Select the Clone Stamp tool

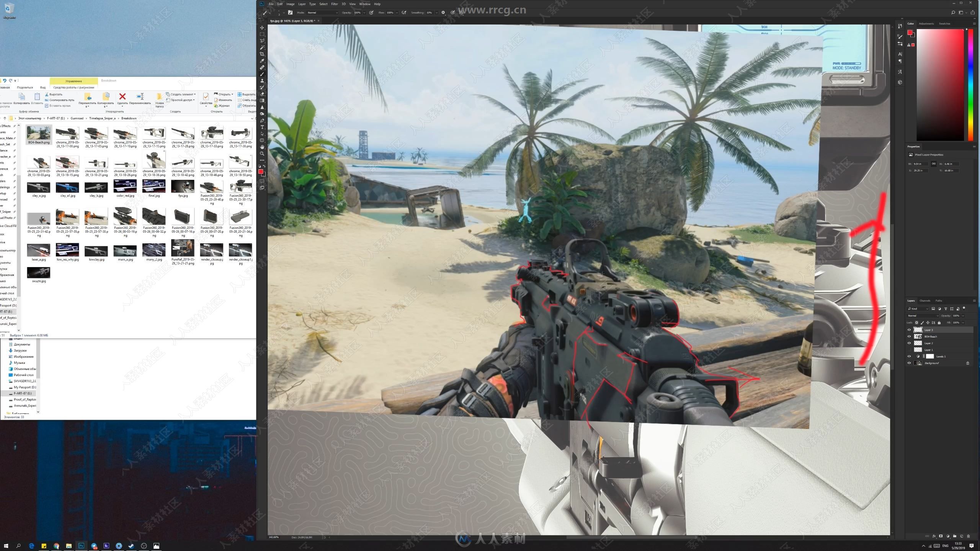click(x=262, y=81)
